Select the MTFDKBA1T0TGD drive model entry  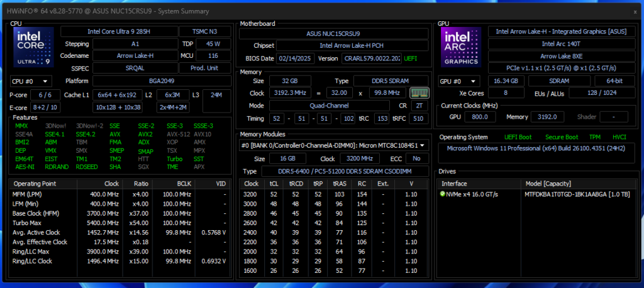point(577,194)
